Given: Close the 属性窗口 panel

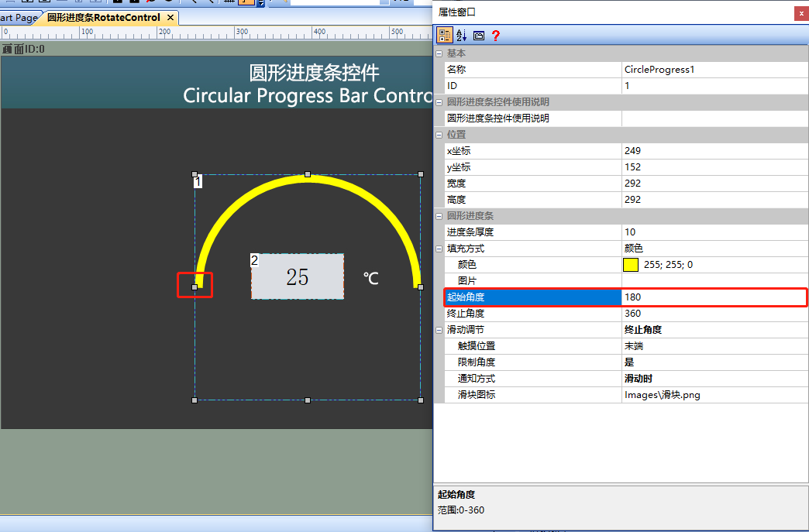Looking at the screenshot, I should point(802,13).
